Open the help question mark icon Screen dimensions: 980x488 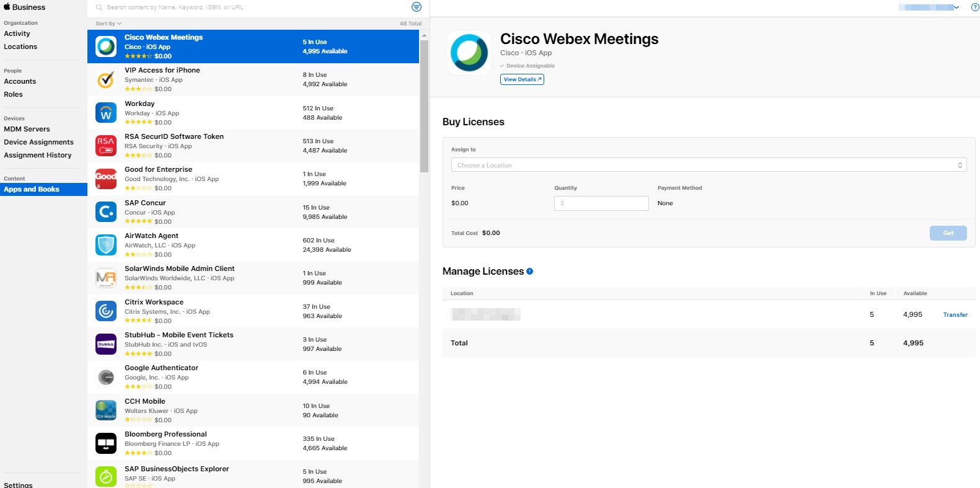pos(974,7)
